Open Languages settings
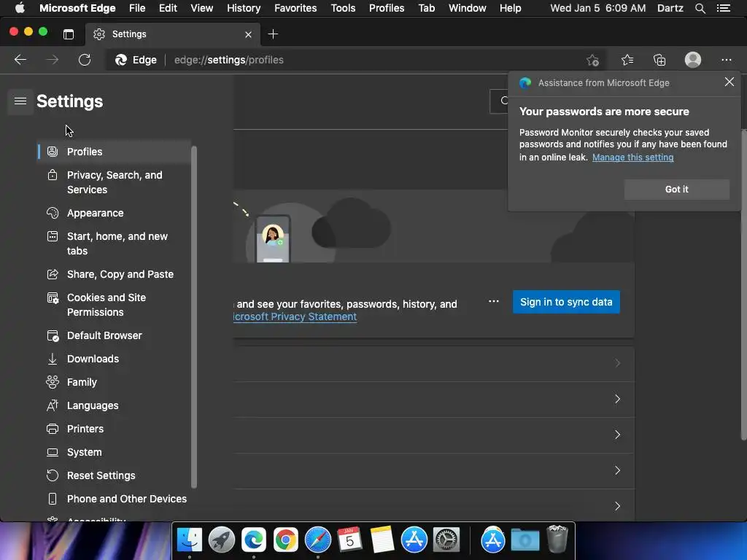The height and width of the screenshot is (560, 747). pyautogui.click(x=115, y=405)
